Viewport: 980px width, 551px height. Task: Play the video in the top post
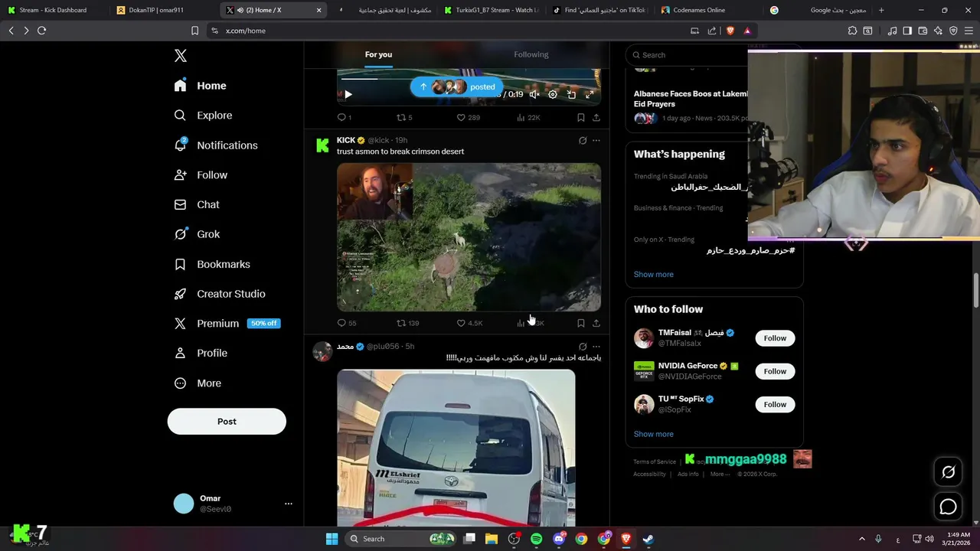(348, 95)
